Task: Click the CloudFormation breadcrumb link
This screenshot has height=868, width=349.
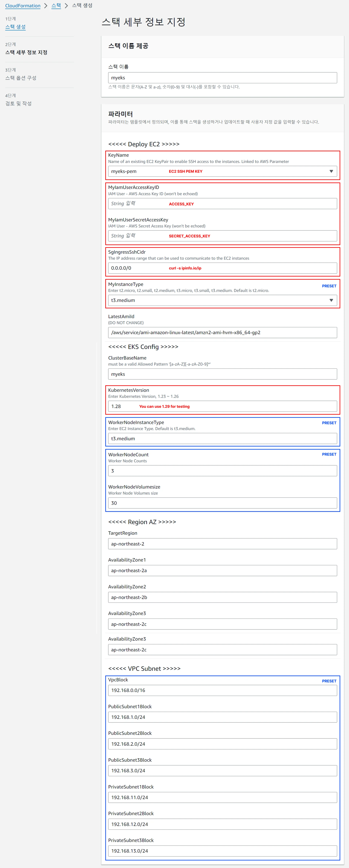Action: point(23,6)
